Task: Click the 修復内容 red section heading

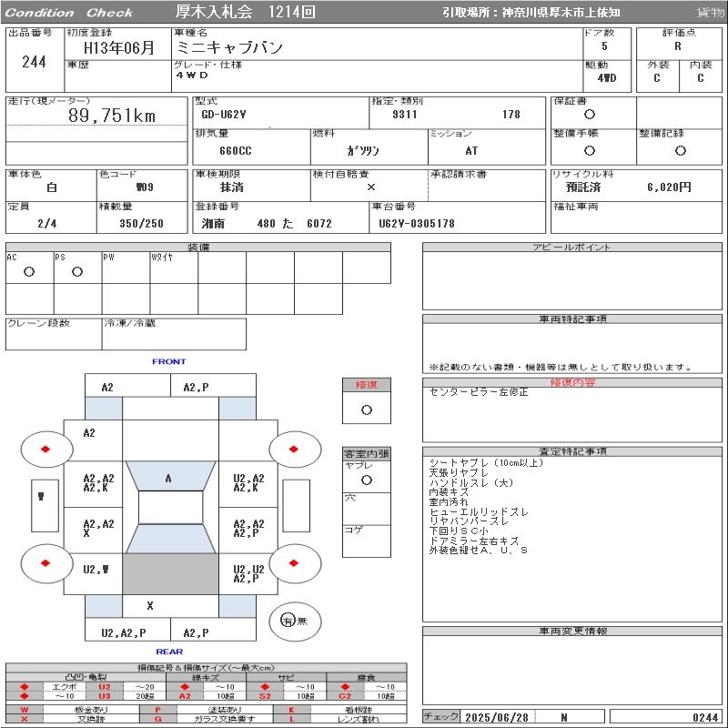Action: click(x=572, y=382)
